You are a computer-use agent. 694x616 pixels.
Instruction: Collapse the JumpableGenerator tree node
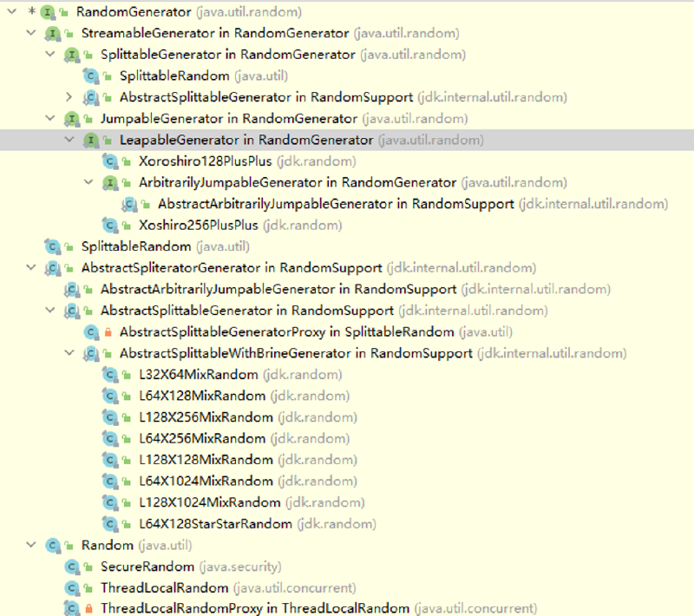coord(50,119)
